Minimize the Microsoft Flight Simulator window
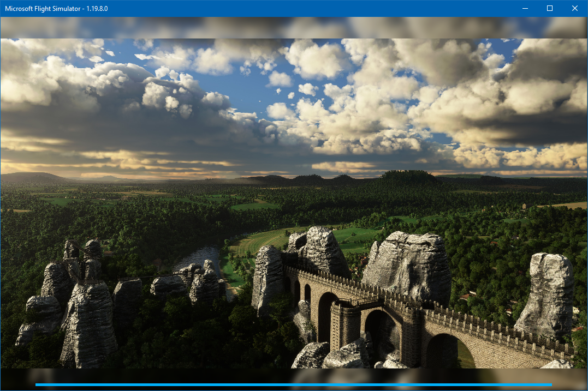 (525, 8)
